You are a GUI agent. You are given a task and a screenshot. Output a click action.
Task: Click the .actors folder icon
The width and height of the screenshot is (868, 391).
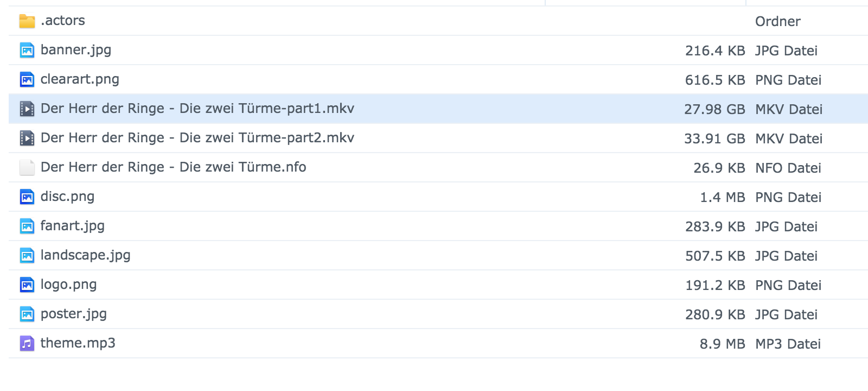tap(27, 21)
